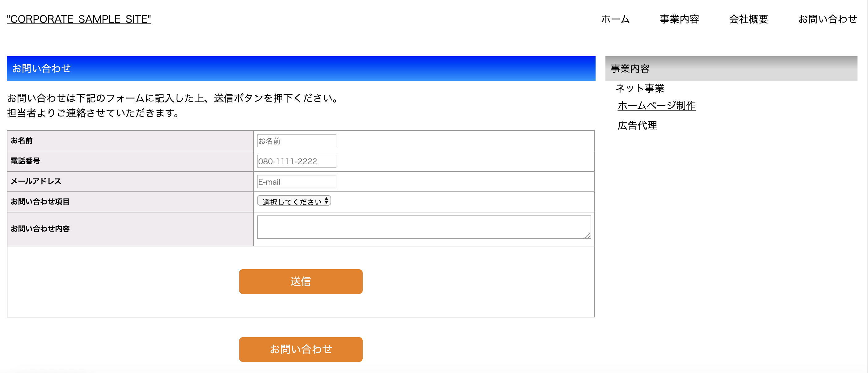The height and width of the screenshot is (373, 868).
Task: Expand the お問い合わせ項目 selection list
Action: click(293, 201)
